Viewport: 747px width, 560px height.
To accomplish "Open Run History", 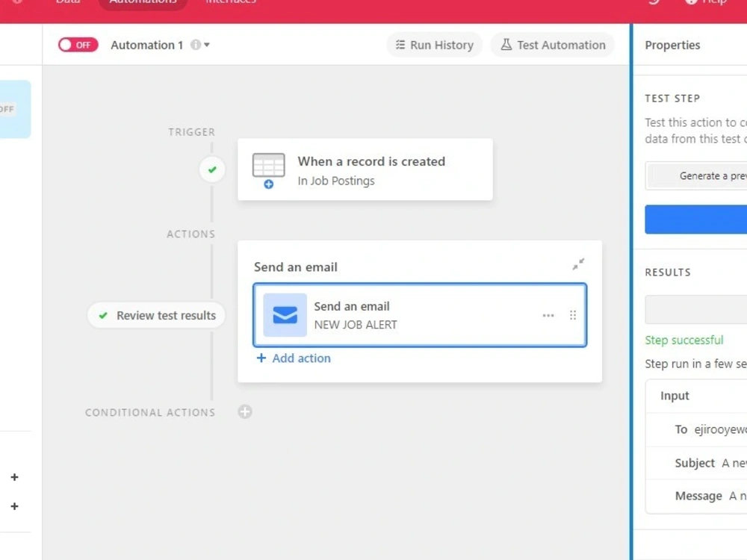I will point(435,46).
